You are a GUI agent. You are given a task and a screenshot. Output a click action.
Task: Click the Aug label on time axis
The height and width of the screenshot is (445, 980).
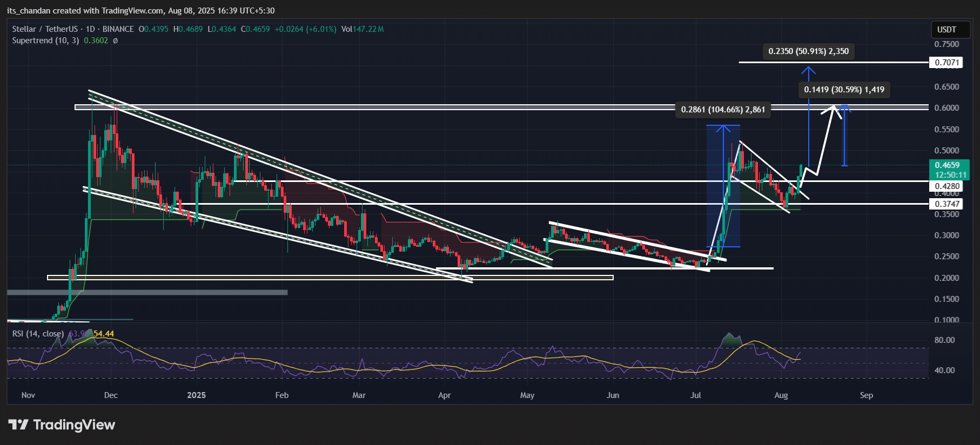(781, 395)
